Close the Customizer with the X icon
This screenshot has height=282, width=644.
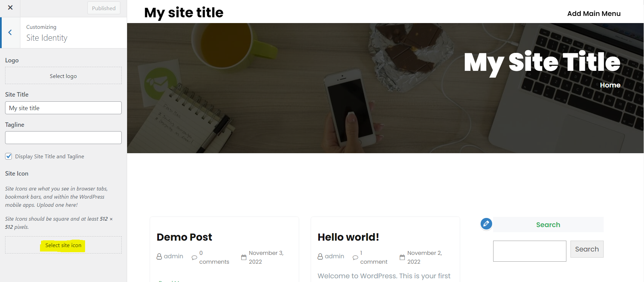pyautogui.click(x=10, y=7)
